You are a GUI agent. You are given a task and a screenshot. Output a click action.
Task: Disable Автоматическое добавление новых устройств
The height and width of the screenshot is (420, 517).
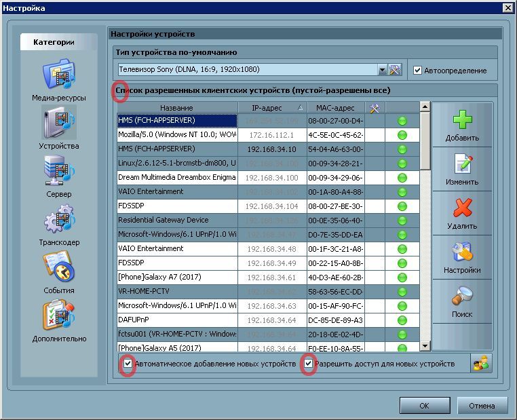coord(127,364)
